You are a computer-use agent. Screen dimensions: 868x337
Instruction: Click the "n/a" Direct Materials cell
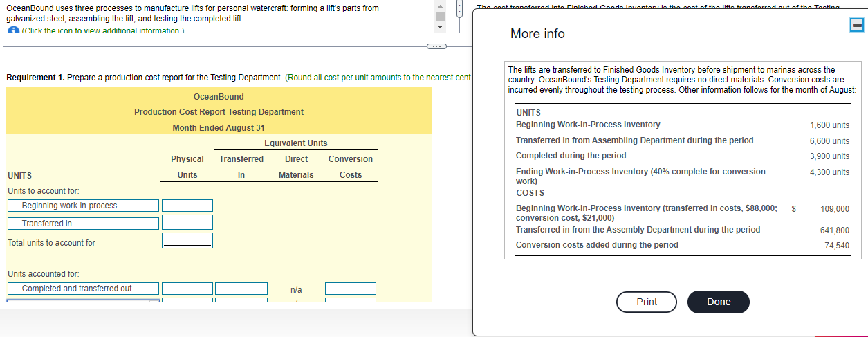(x=297, y=290)
